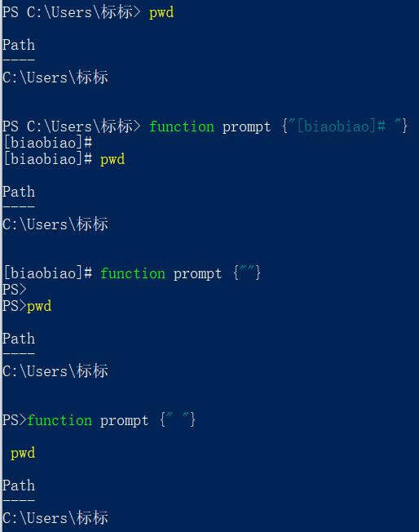Click pwd after the [biaobiao]# prompt
This screenshot has height=532, width=419.
(112, 159)
